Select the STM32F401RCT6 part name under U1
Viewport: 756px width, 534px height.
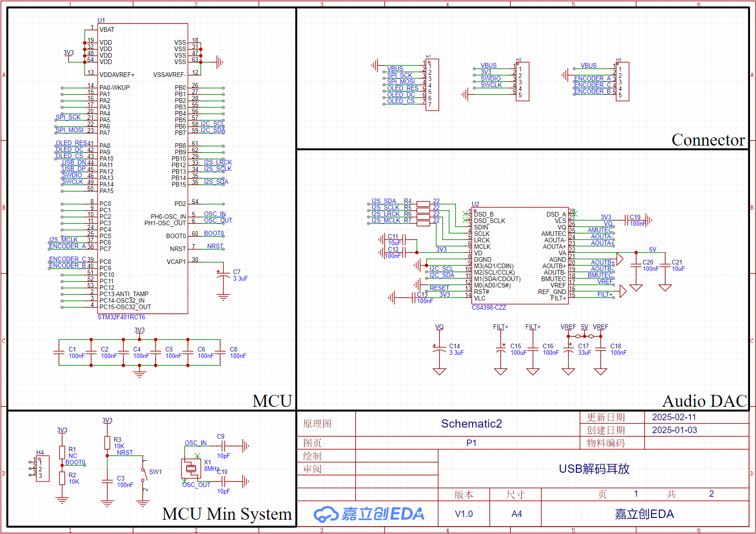pos(121,317)
